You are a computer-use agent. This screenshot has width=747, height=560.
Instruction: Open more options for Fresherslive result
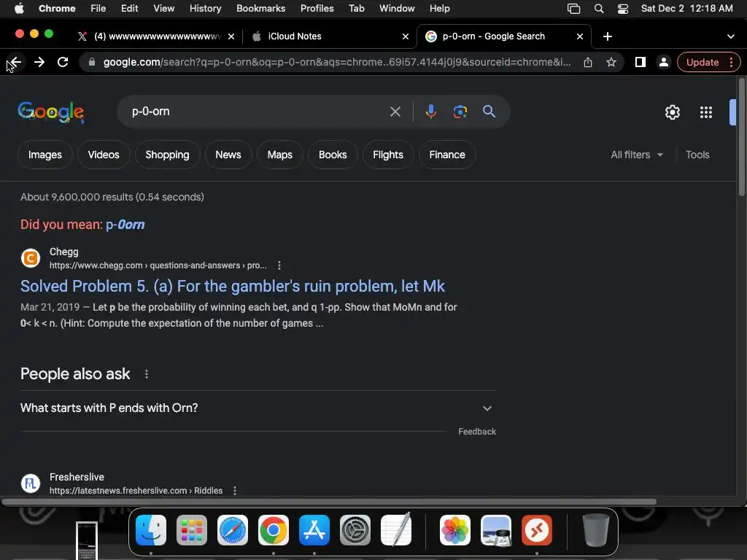point(235,491)
